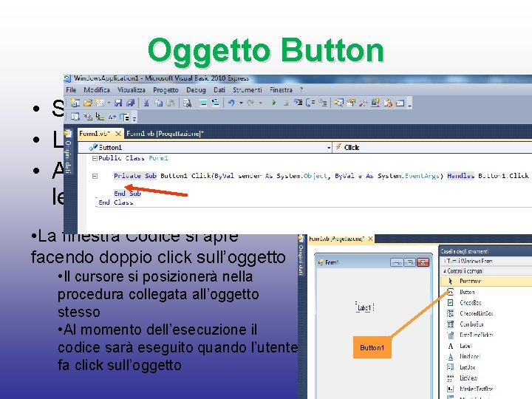This screenshot has width=532, height=399.
Task: Click the Stop Debugging square icon
Action: pos(286,103)
